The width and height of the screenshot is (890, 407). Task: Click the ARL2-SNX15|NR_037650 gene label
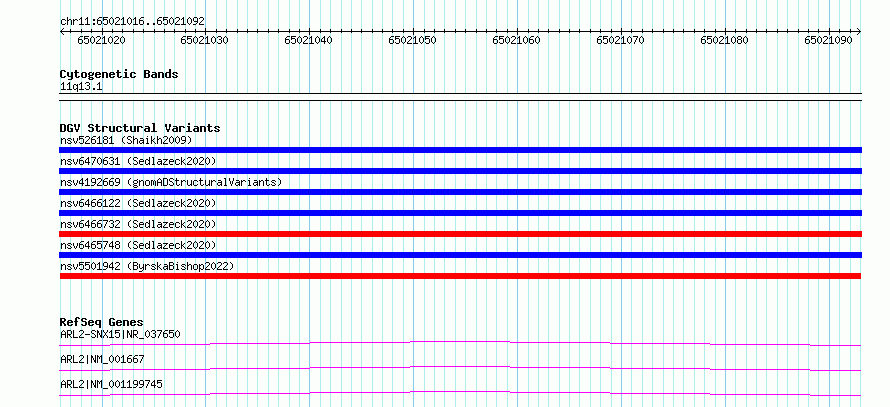(120, 334)
